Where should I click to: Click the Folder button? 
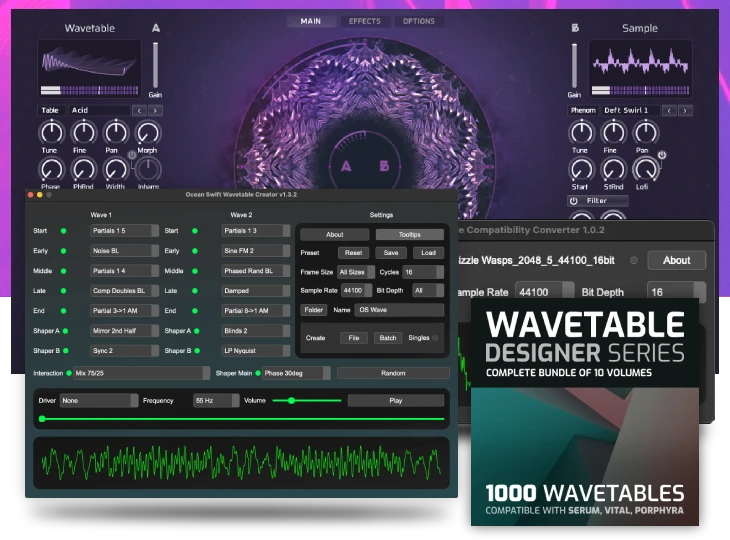coord(314,310)
